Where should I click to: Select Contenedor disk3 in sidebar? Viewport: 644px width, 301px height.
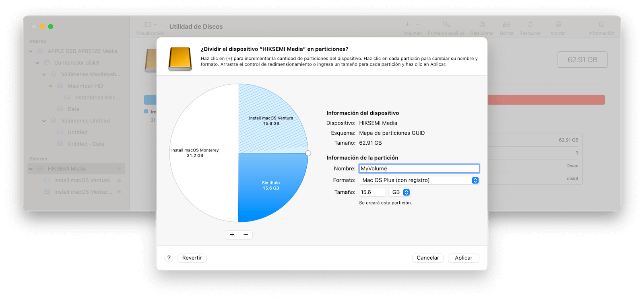[x=76, y=63]
